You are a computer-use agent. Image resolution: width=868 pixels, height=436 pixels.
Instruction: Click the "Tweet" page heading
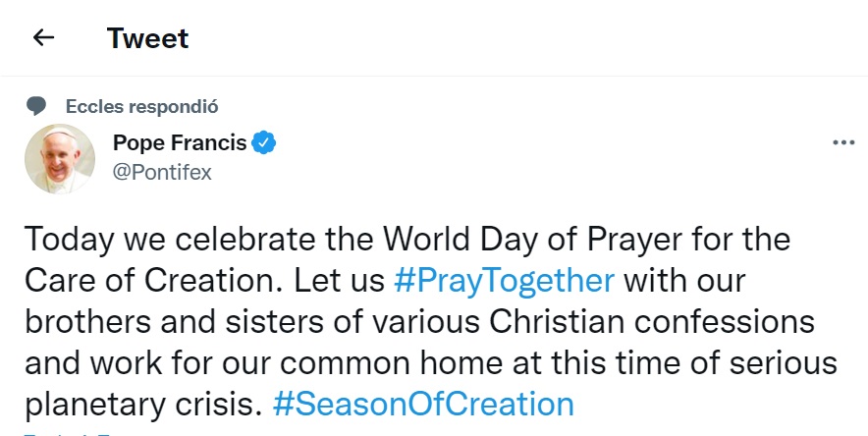[x=147, y=38]
